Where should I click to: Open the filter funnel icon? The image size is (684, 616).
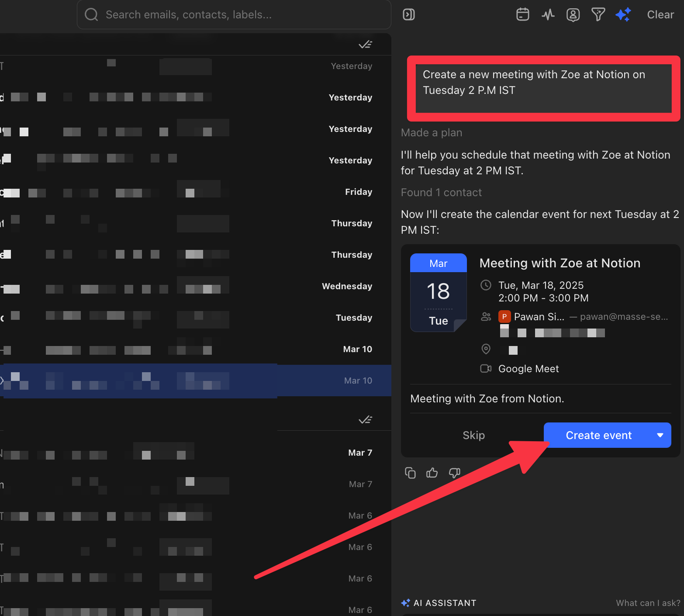point(598,14)
